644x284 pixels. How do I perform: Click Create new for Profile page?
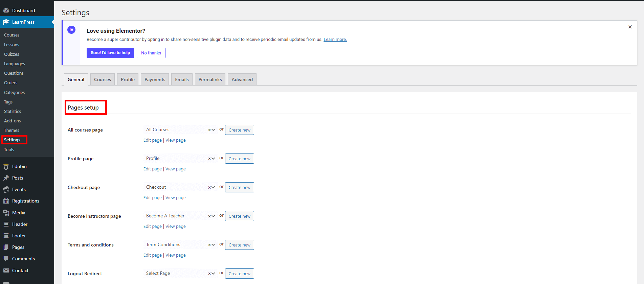[239, 159]
